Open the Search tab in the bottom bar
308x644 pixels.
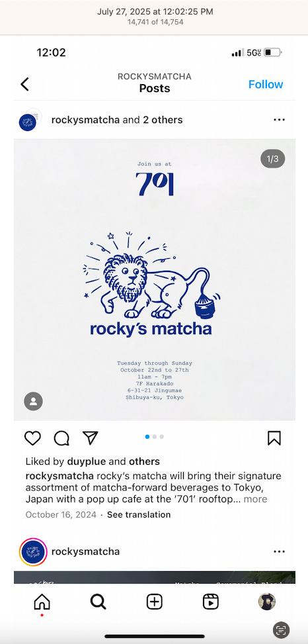98,602
